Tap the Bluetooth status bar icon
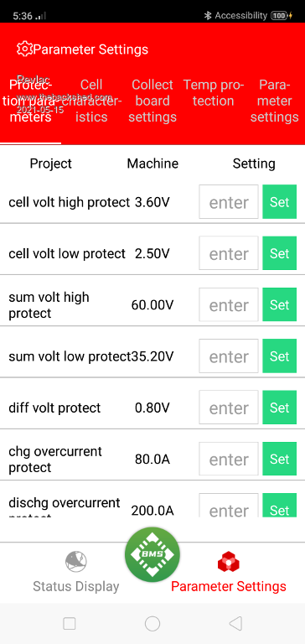The image size is (305, 644). click(x=208, y=16)
